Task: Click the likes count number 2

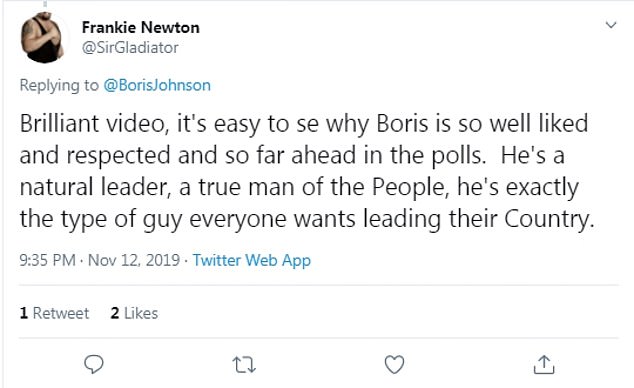Action: [x=115, y=313]
